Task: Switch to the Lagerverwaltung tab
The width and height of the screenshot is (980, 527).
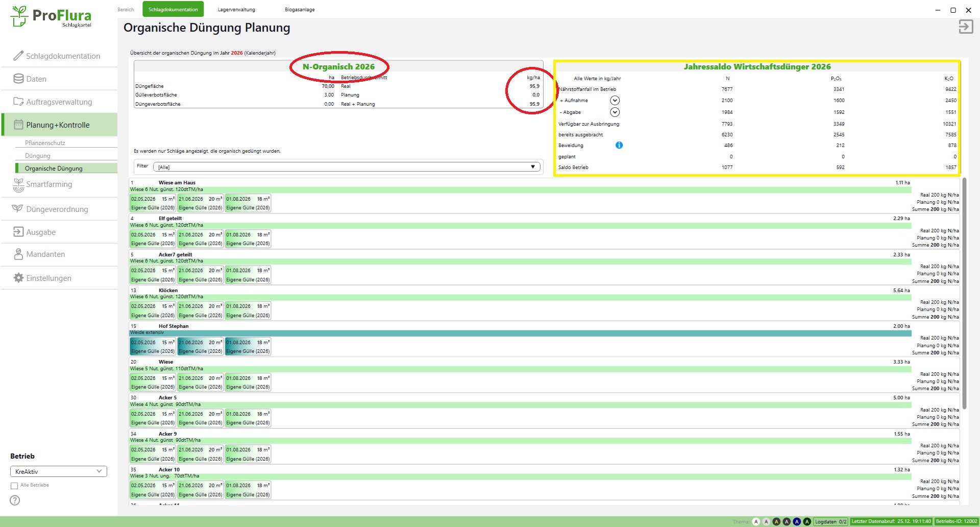Action: pos(236,10)
